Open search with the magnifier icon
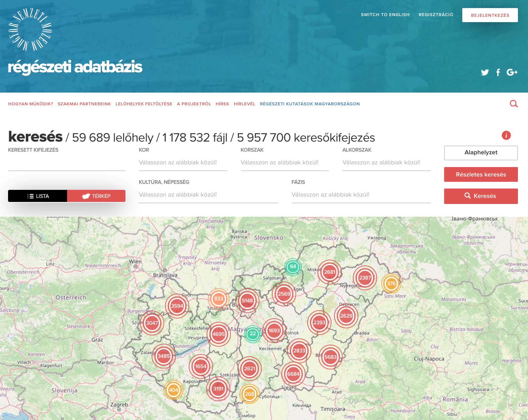The image size is (528, 420). click(x=514, y=104)
